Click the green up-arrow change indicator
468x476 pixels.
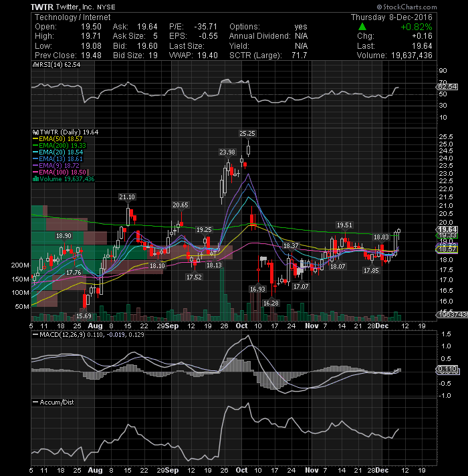pos(362,27)
